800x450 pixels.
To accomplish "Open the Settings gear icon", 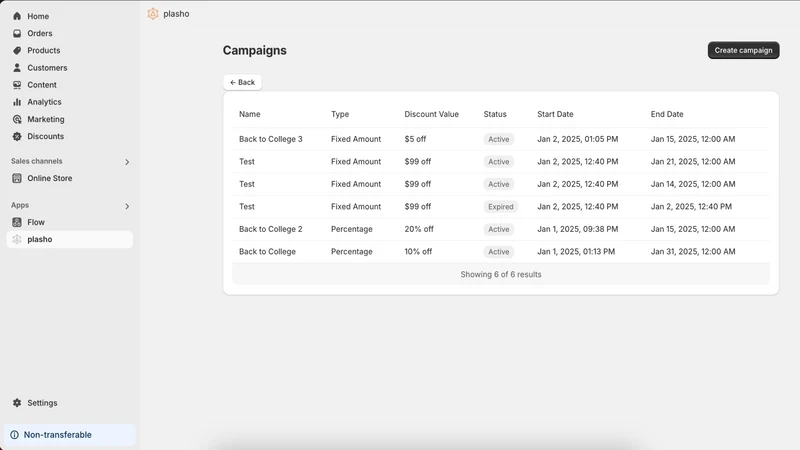I will 17,403.
